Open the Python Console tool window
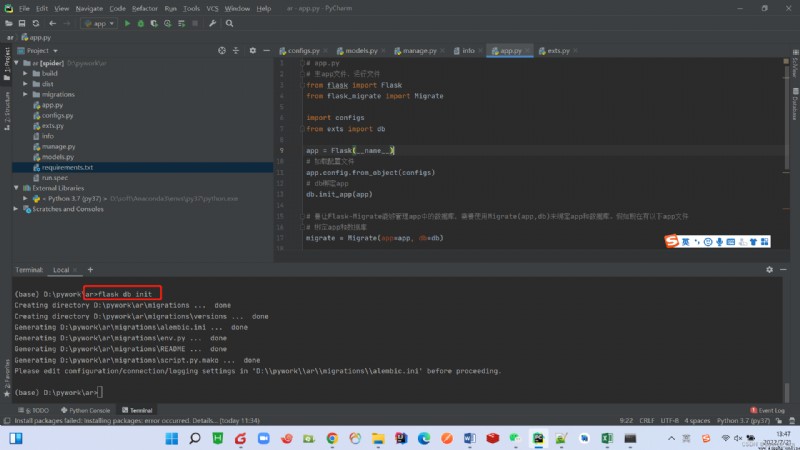800x450 pixels. click(x=85, y=410)
